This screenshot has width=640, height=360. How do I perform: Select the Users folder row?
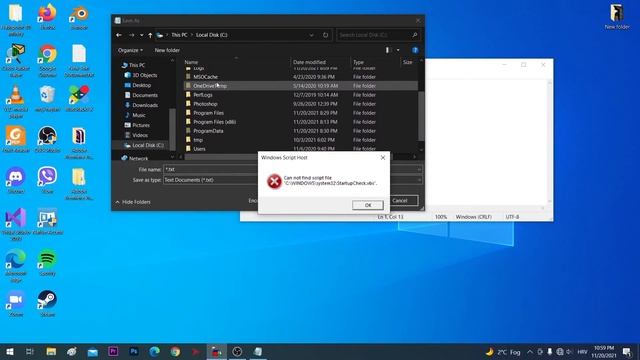(x=300, y=148)
